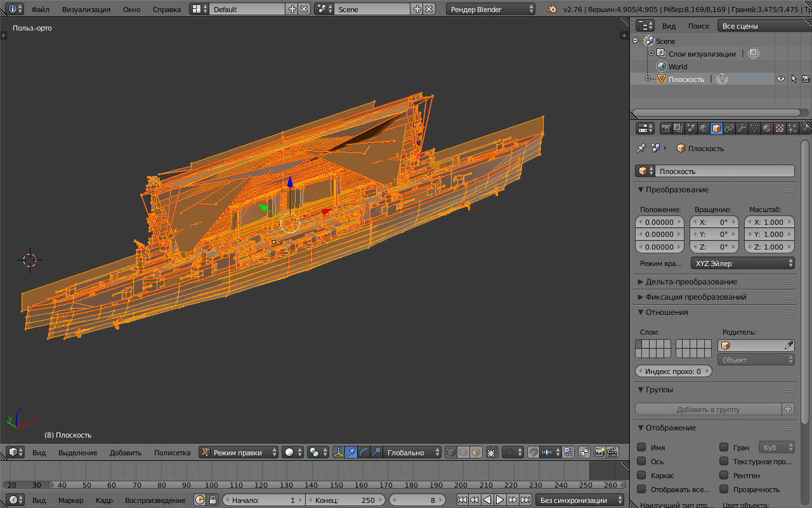
Task: Open the XYZ Эйлер rotation mode dropdown
Action: pyautogui.click(x=742, y=263)
